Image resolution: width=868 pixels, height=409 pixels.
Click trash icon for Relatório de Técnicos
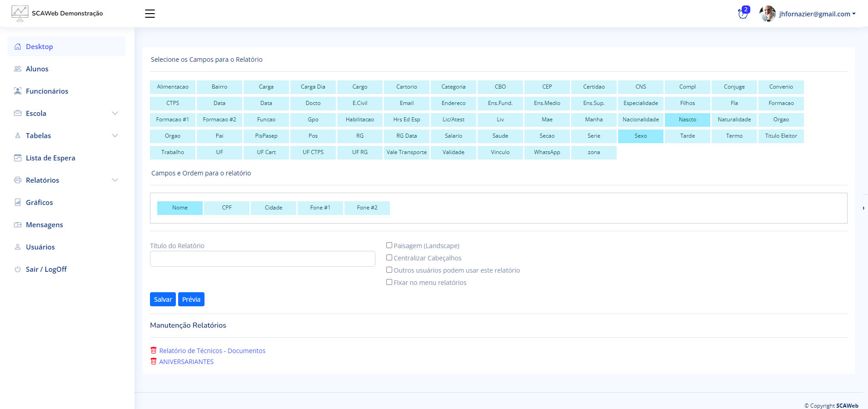point(154,350)
